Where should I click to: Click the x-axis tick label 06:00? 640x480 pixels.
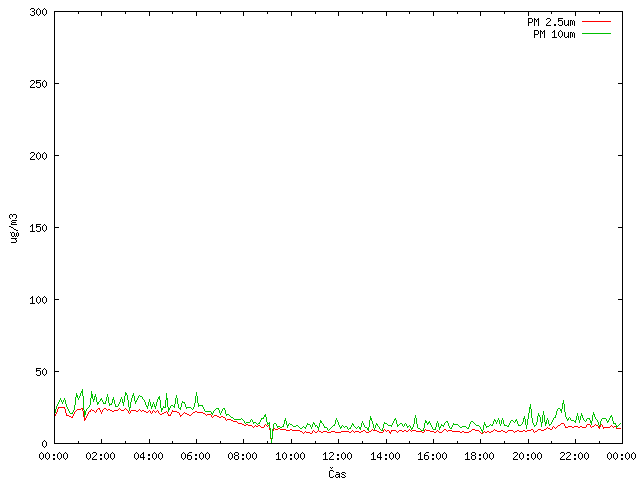pyautogui.click(x=196, y=456)
